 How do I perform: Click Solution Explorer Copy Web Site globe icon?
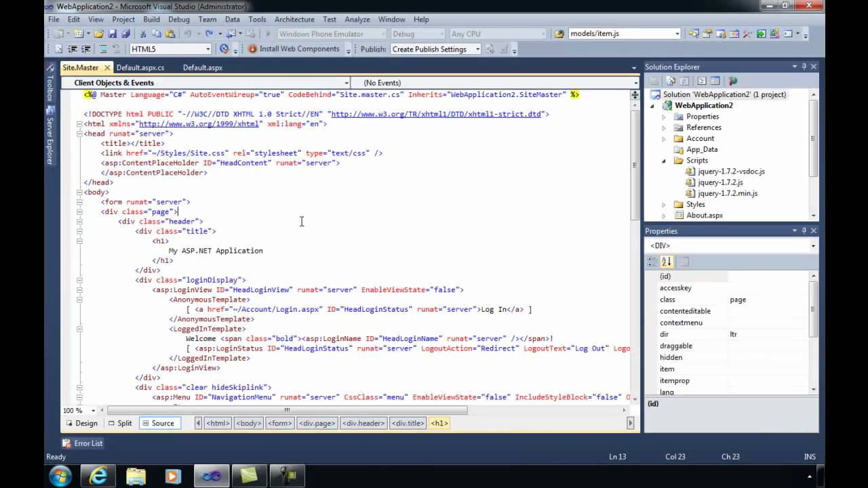(x=732, y=81)
